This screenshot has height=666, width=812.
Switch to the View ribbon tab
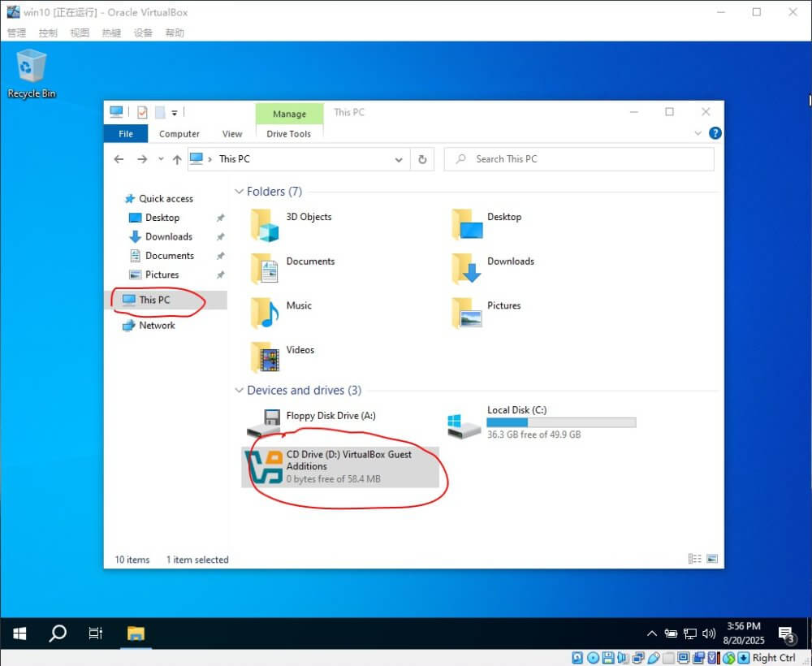[x=232, y=134]
